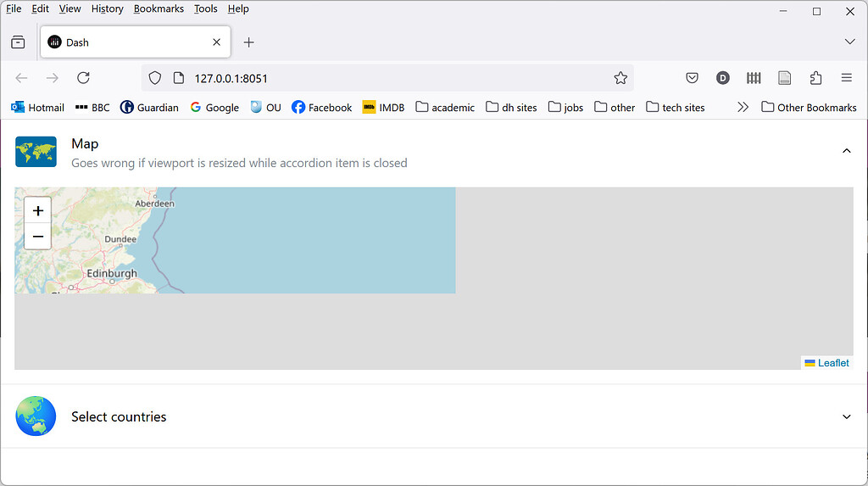Open the tech sites bookmarks folder

point(676,107)
